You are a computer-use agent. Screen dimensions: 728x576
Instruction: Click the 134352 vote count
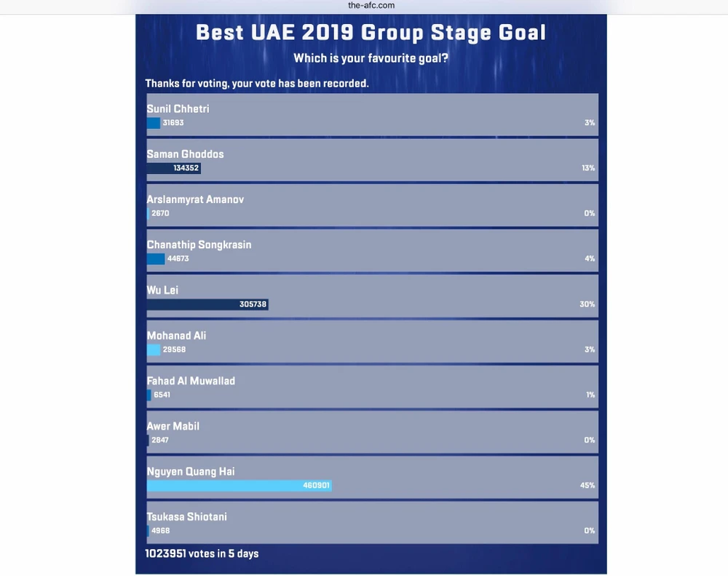click(x=186, y=168)
